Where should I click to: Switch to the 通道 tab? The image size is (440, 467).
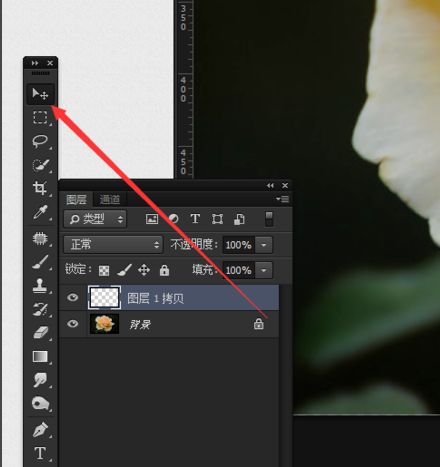[x=110, y=200]
